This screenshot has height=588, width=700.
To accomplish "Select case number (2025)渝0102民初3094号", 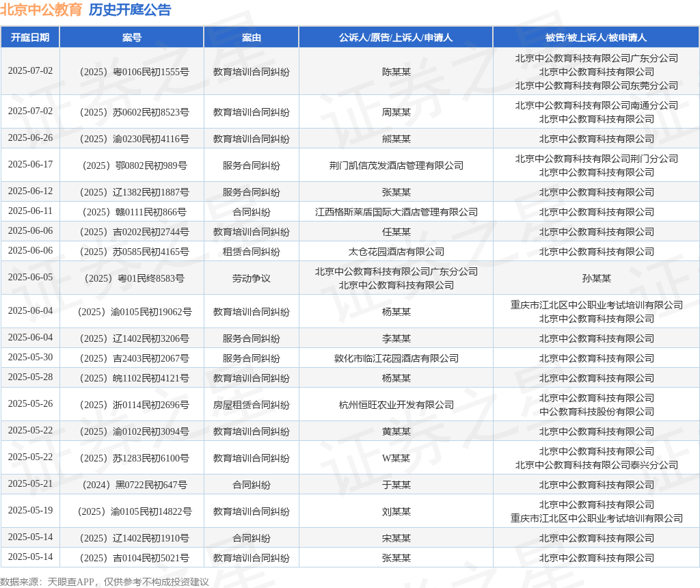I will point(135,431).
